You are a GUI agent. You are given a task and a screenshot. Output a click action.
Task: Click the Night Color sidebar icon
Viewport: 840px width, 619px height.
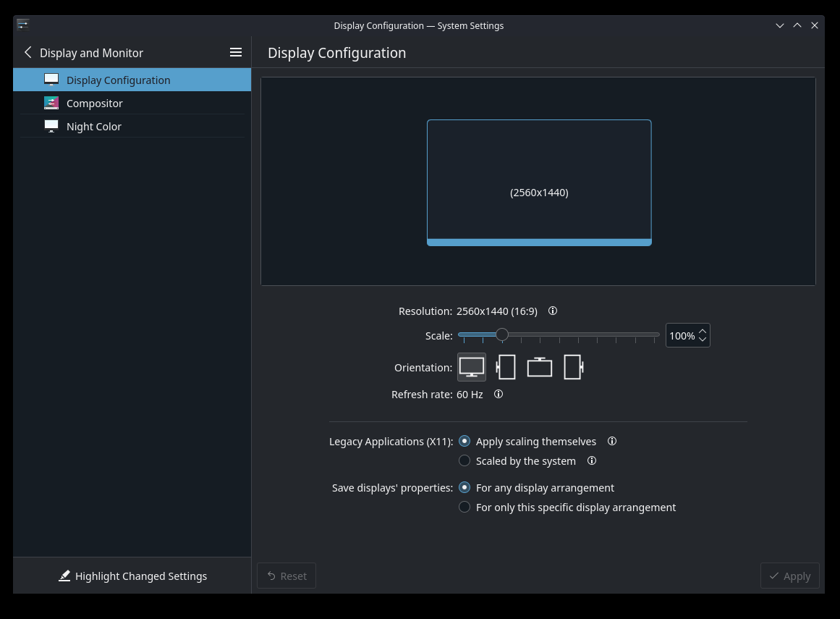51,126
